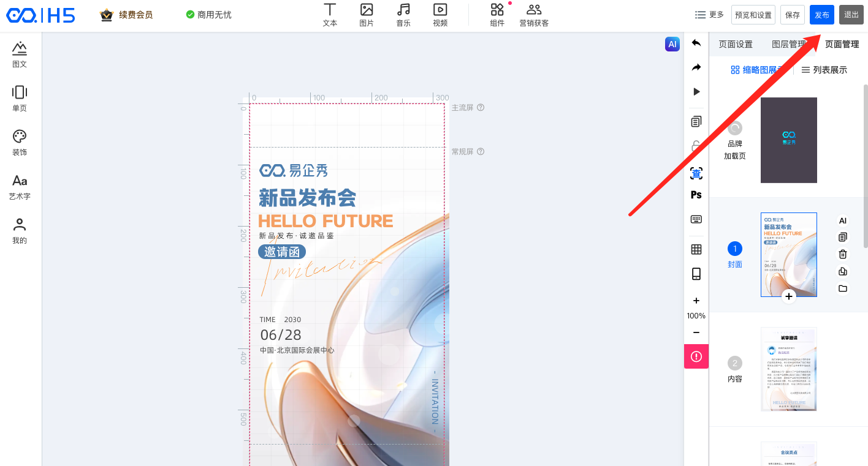This screenshot has height=466, width=868.
Task: Click the play preview triangle icon
Action: [x=696, y=91]
